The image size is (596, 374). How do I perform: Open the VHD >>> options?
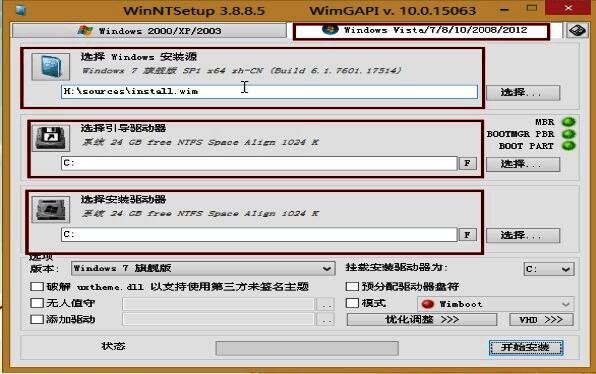coord(541,320)
